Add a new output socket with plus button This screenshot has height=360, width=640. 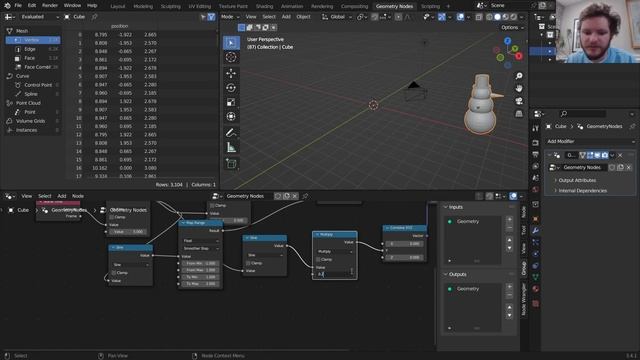point(509,287)
